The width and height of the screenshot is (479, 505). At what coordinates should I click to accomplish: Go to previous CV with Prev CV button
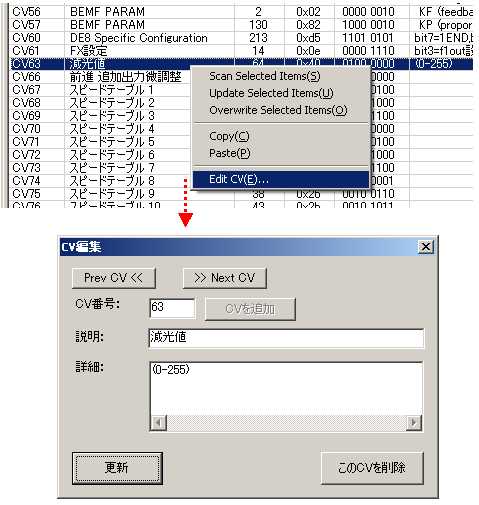(x=114, y=278)
